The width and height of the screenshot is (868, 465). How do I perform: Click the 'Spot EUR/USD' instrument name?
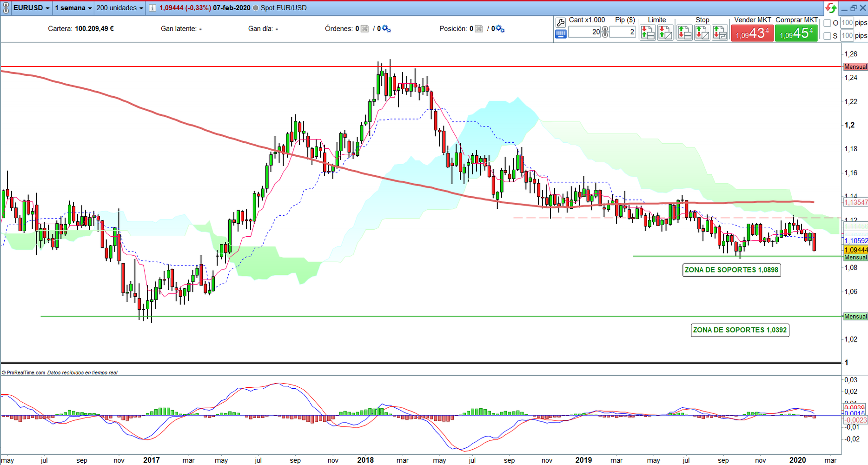[284, 8]
